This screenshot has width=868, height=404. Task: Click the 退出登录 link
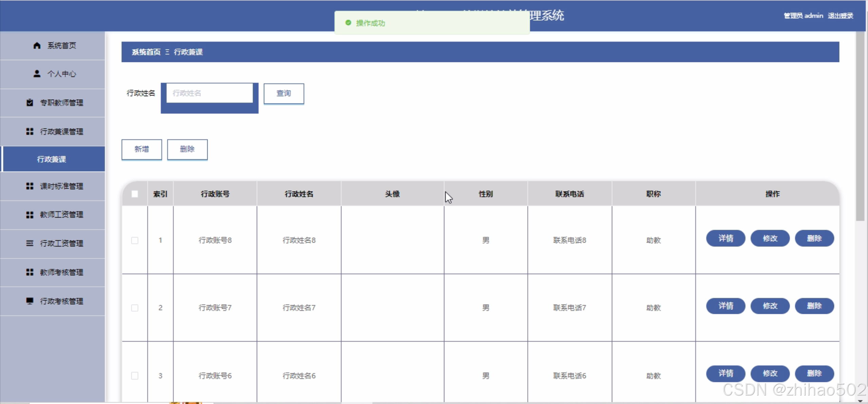point(840,16)
